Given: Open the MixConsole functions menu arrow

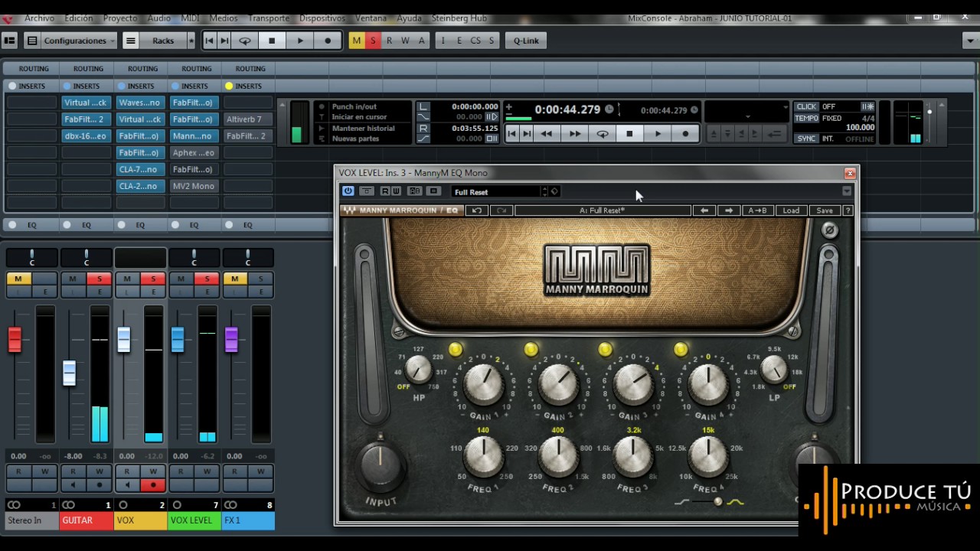Looking at the screenshot, I should (969, 41).
